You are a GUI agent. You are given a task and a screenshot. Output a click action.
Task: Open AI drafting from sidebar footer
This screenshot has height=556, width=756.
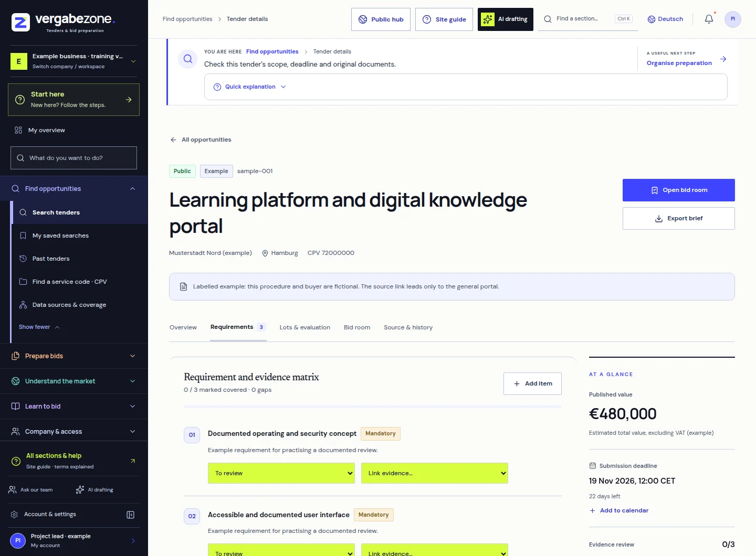coord(94,490)
